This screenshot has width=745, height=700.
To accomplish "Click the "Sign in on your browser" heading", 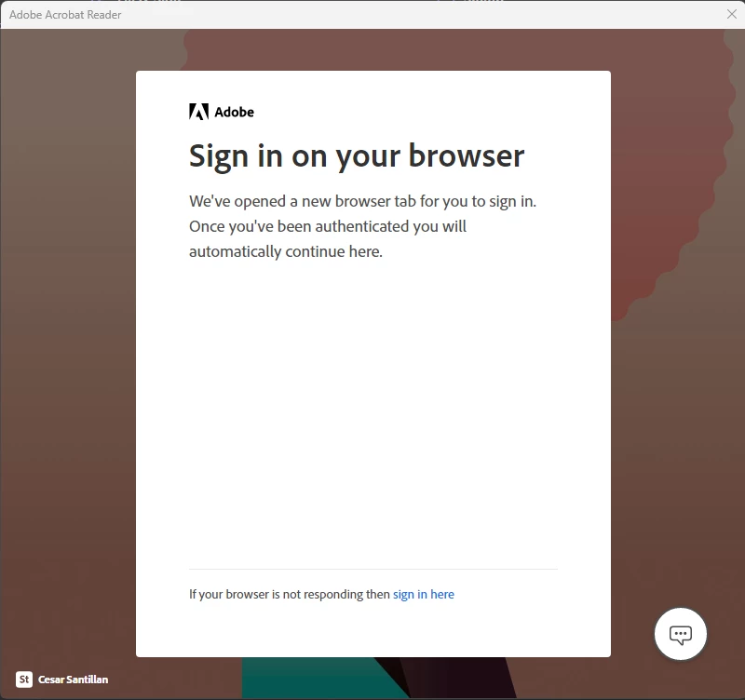I will 357,155.
